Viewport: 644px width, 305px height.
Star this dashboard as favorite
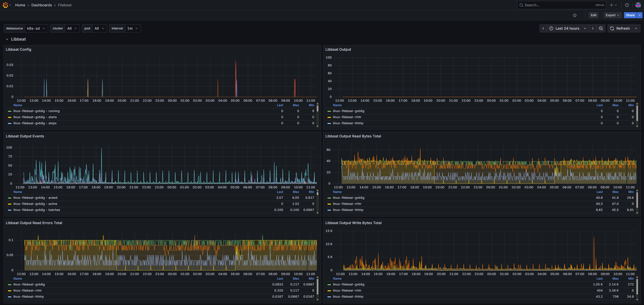click(x=575, y=15)
